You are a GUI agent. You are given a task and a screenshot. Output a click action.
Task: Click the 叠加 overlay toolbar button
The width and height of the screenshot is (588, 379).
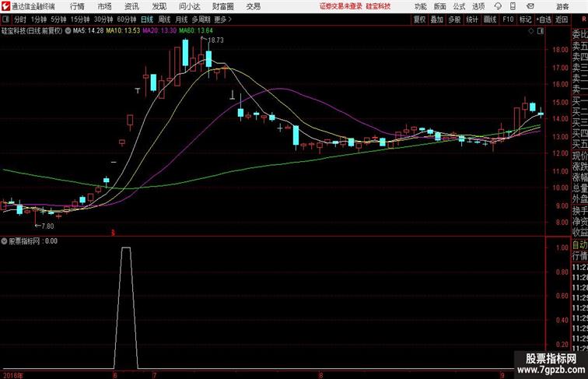pyautogui.click(x=437, y=19)
